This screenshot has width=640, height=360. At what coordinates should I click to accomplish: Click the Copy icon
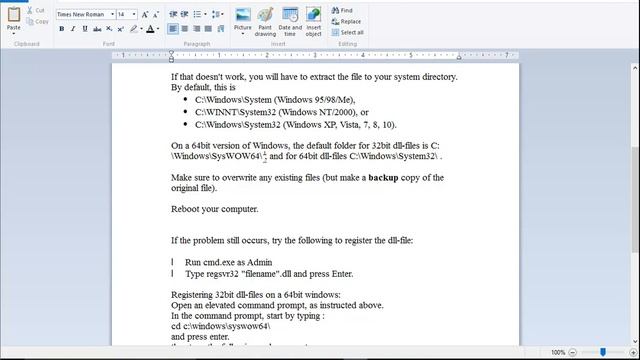tap(30, 21)
